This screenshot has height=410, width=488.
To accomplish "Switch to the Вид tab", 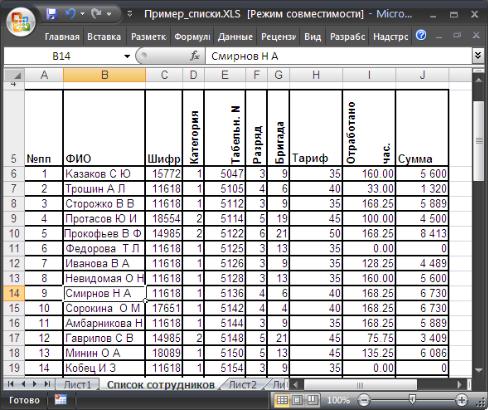I will [312, 36].
